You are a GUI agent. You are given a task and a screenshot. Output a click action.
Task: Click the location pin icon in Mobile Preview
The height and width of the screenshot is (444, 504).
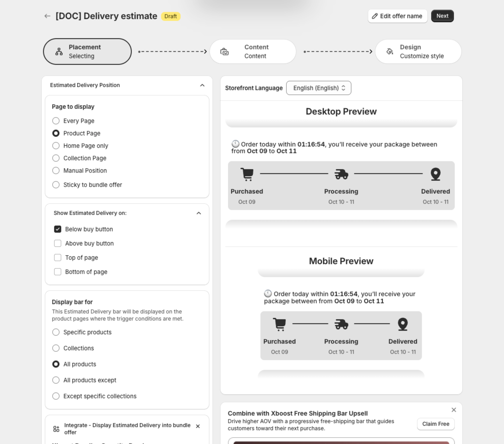[x=403, y=324]
